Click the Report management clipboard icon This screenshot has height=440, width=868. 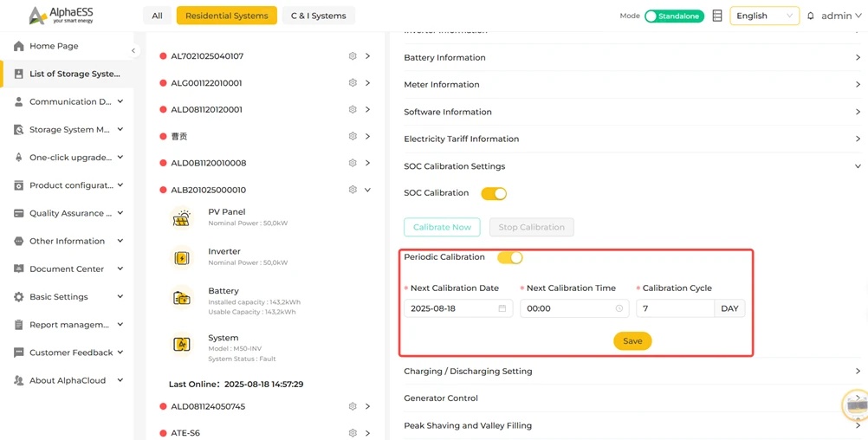19,325
